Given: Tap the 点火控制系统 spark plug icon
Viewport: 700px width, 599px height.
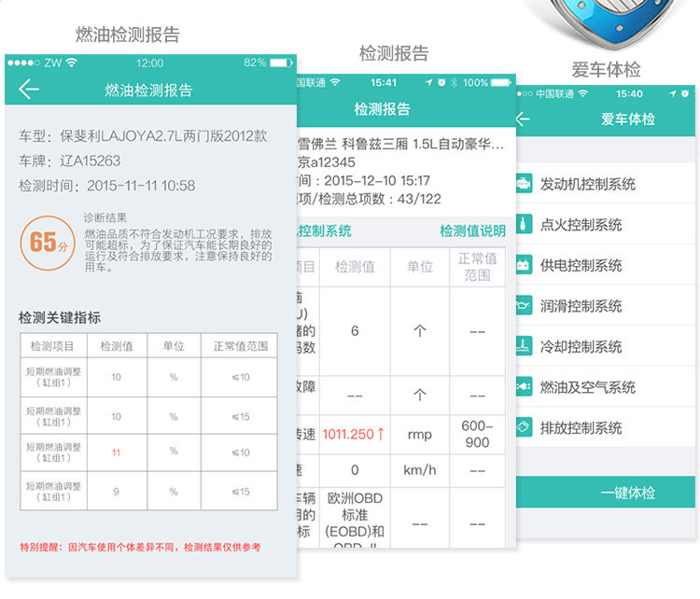Looking at the screenshot, I should click(525, 224).
